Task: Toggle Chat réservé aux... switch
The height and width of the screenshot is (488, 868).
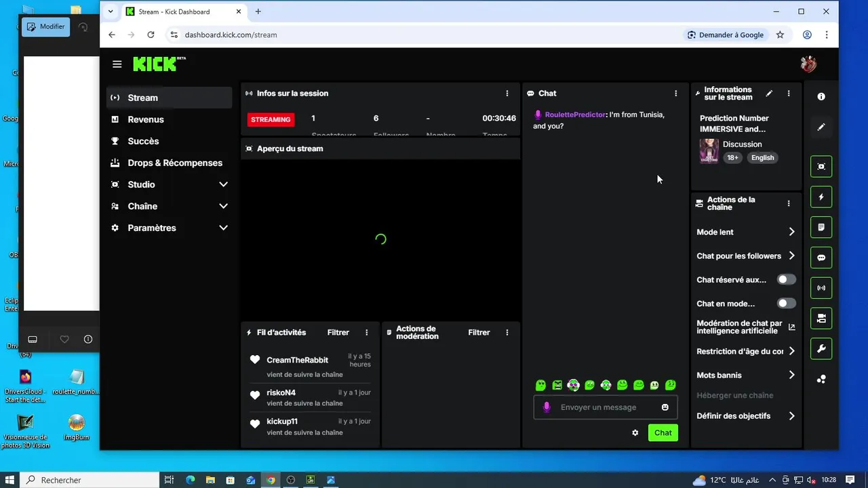Action: [786, 279]
